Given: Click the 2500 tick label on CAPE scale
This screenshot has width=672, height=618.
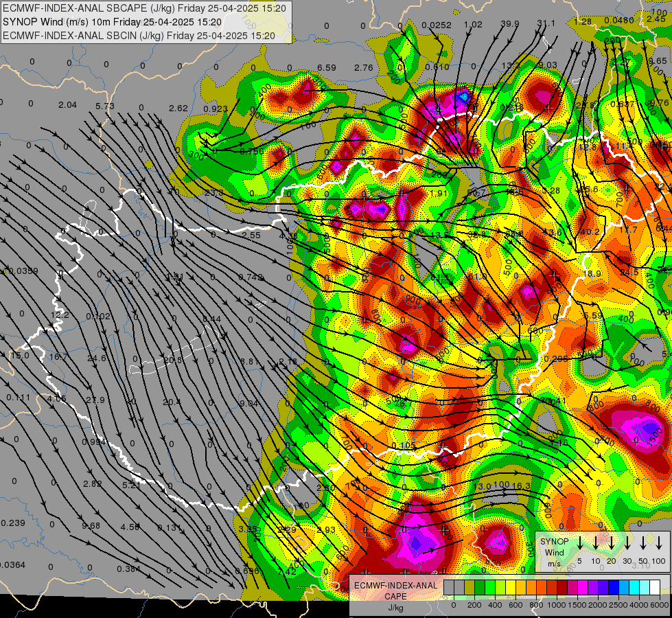Looking at the screenshot, I should [x=619, y=605].
